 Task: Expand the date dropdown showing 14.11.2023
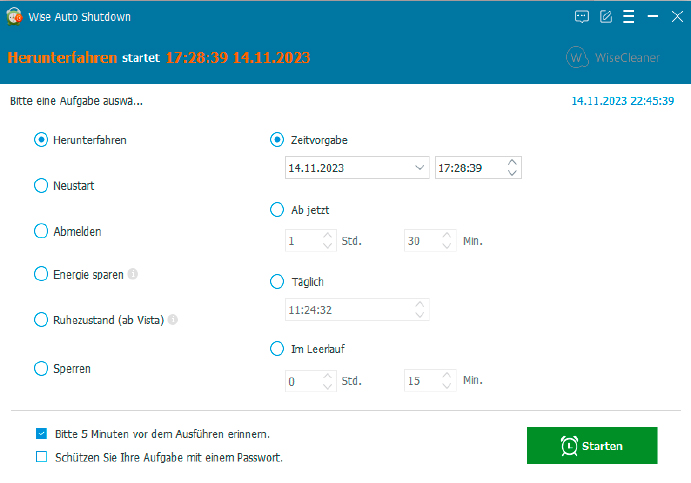point(420,168)
